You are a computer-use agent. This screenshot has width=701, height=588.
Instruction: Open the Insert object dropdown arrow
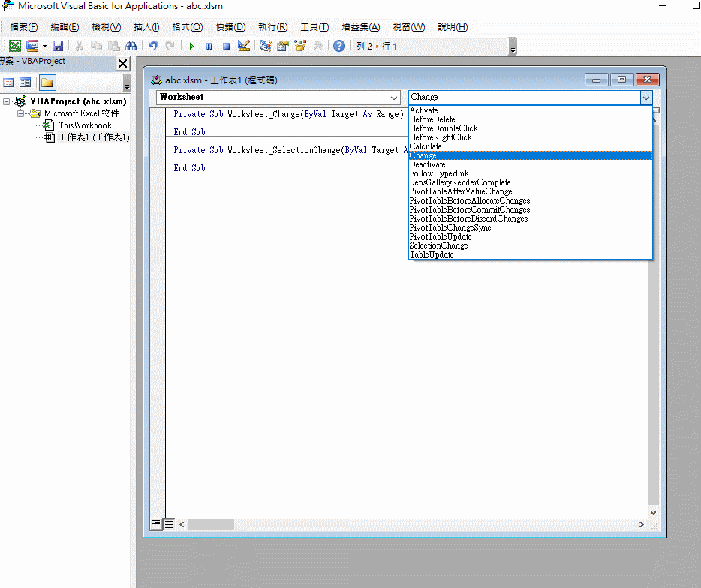[44, 46]
